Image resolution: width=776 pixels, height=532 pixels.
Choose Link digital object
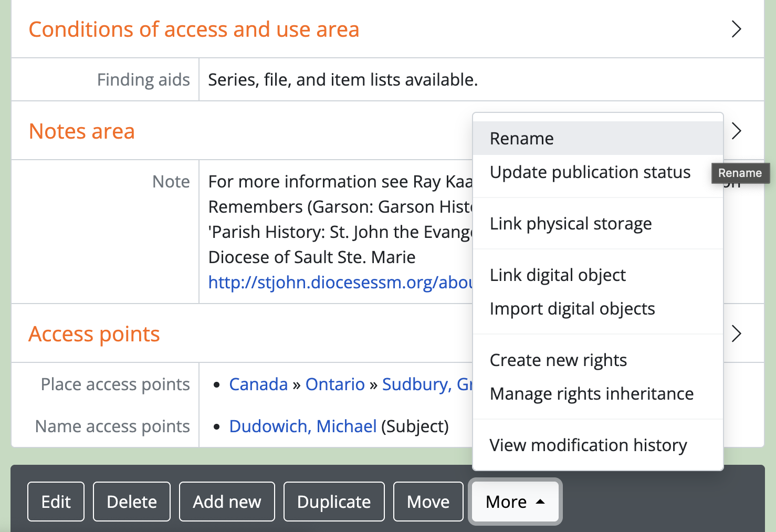[x=558, y=275]
